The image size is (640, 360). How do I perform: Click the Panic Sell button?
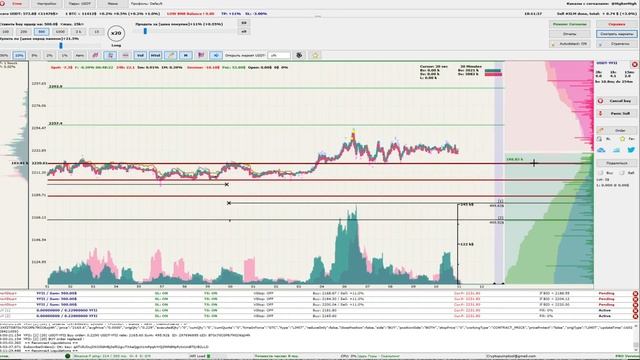[616, 113]
